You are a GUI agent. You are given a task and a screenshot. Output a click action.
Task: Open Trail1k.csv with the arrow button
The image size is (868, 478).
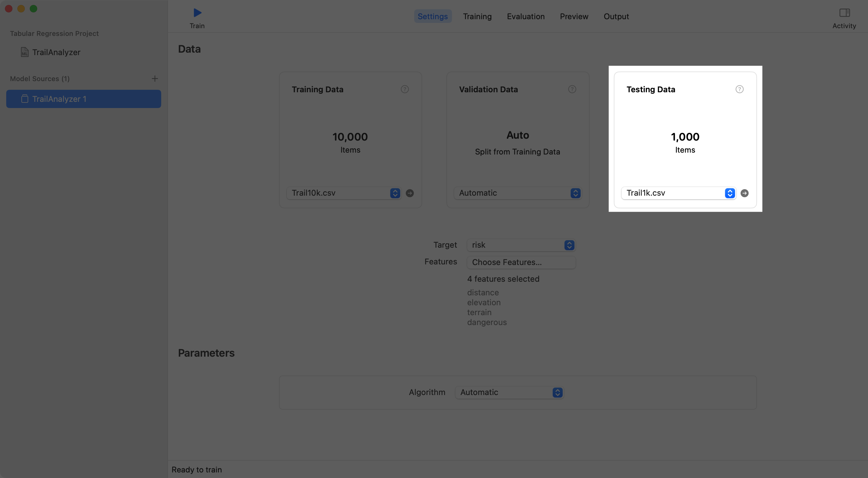tap(745, 193)
